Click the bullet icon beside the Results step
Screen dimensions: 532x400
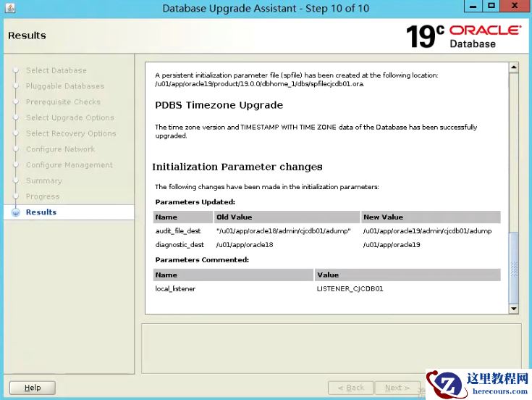click(15, 212)
